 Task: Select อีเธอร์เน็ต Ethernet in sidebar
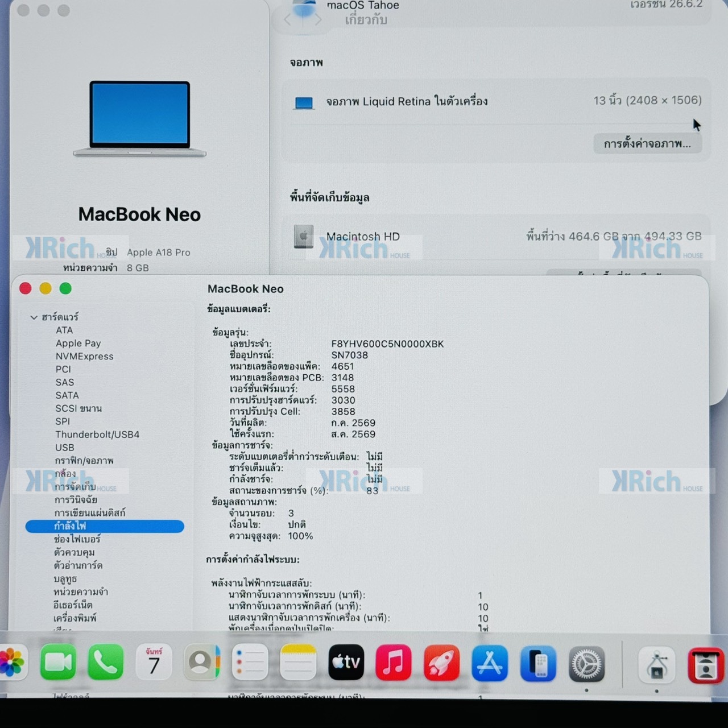73,605
